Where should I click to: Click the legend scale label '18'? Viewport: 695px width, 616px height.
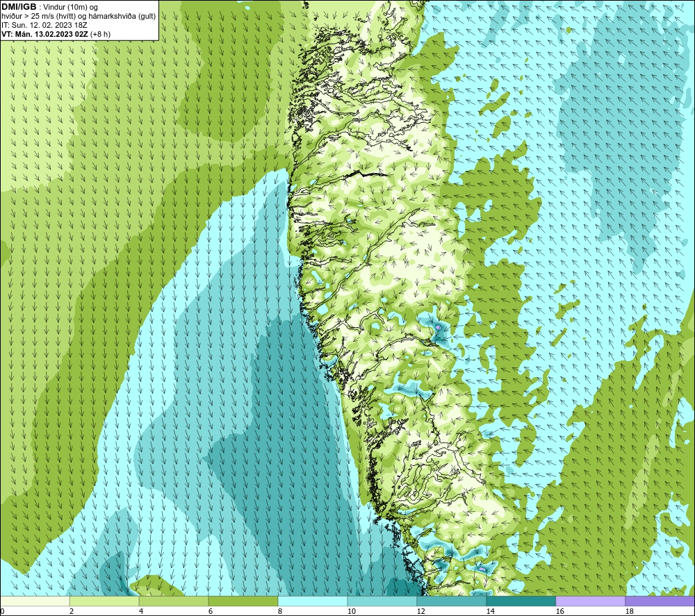(x=629, y=611)
